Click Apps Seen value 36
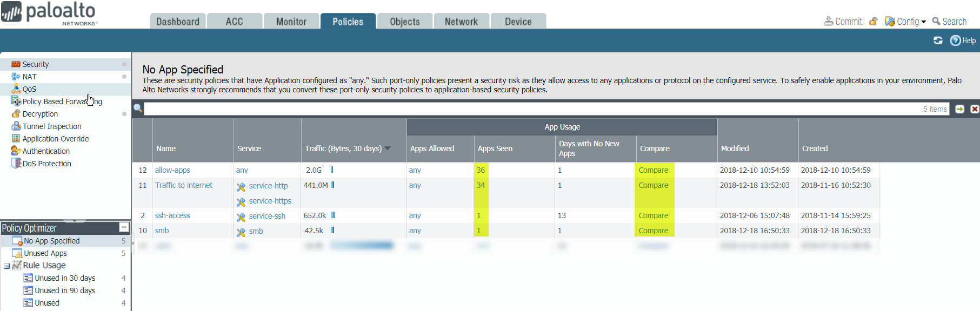Screen dimensions: 980x311 coord(481,170)
